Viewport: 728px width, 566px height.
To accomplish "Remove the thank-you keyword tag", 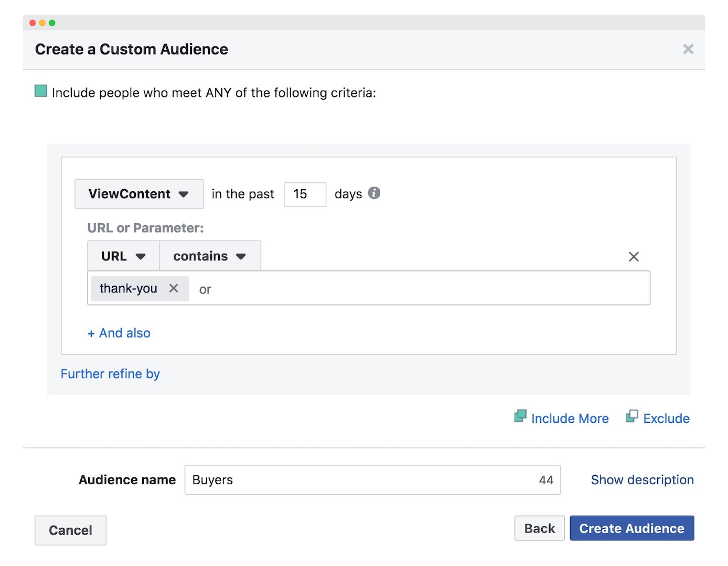I will (174, 288).
